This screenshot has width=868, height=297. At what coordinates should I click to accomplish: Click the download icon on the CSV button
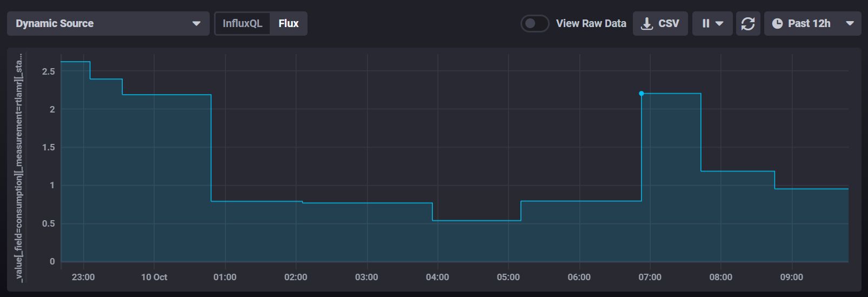pos(646,24)
